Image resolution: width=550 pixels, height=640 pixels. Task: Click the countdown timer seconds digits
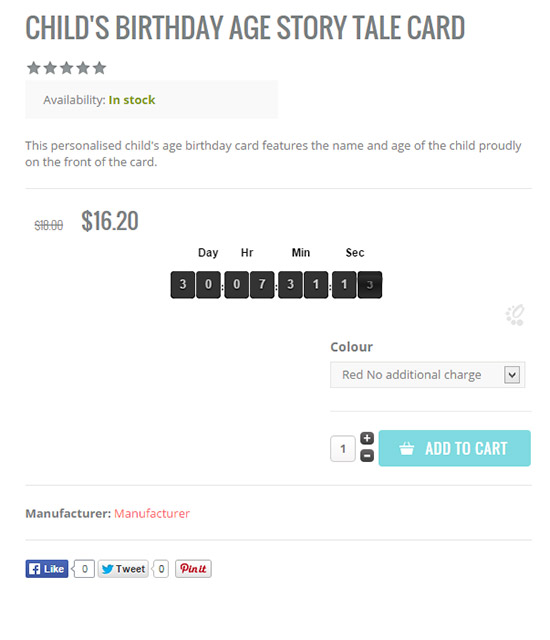357,285
